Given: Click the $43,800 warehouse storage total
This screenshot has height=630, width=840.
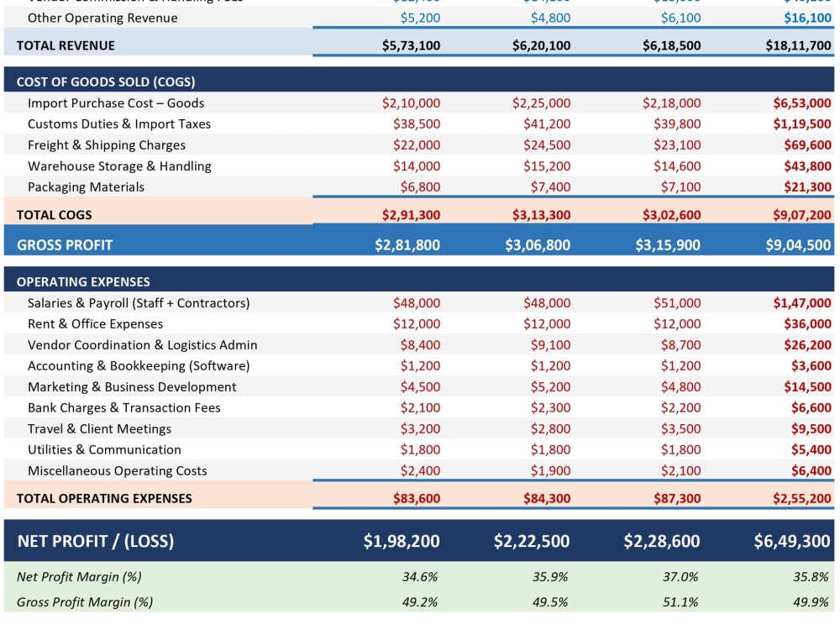Looking at the screenshot, I should [x=807, y=166].
